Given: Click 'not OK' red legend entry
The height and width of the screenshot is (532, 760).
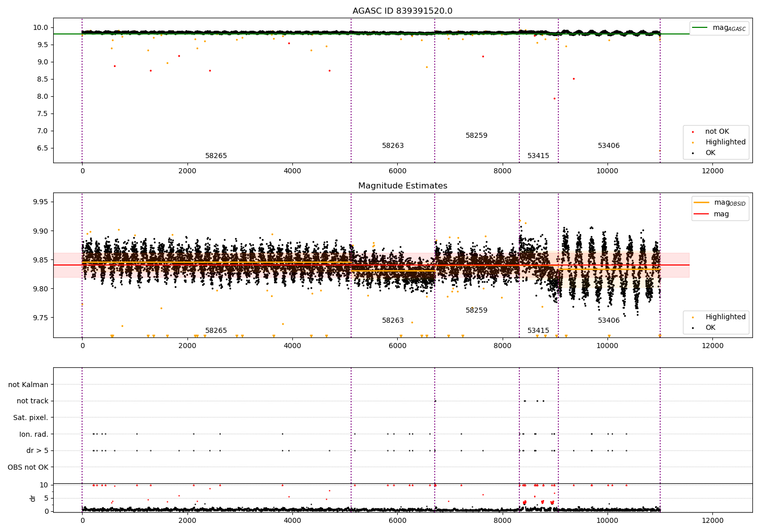Looking at the screenshot, I should 711,132.
